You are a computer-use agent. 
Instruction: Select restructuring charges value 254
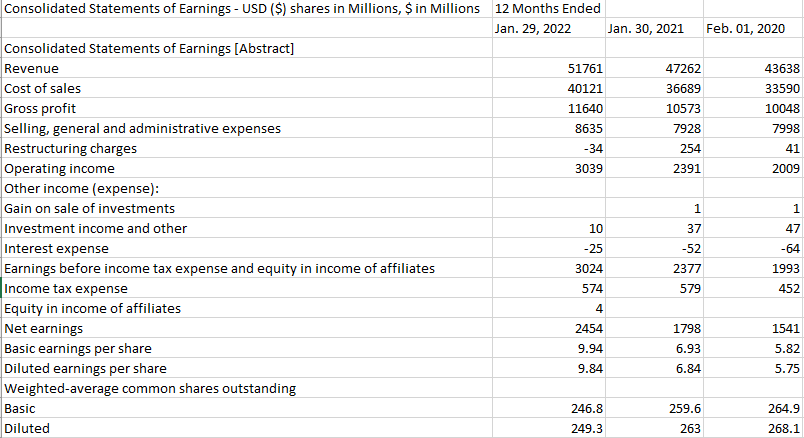pyautogui.click(x=690, y=149)
